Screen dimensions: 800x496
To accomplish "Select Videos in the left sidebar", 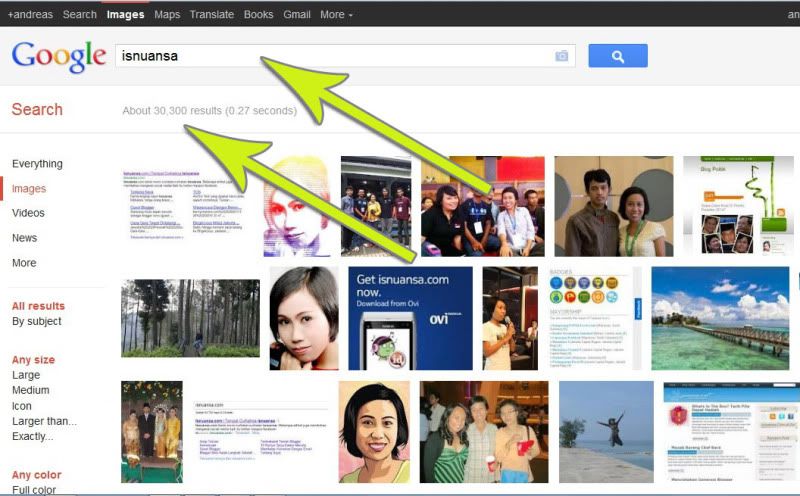I will [28, 213].
